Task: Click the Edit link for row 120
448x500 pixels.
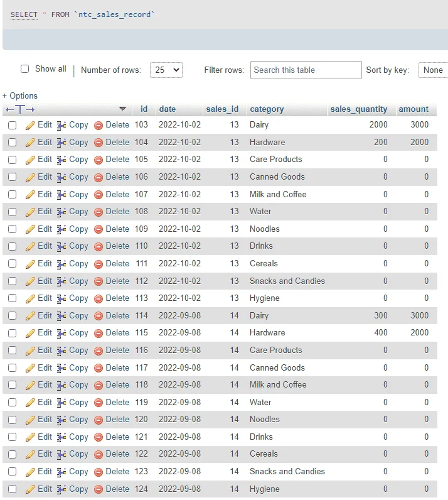Action: click(x=45, y=420)
